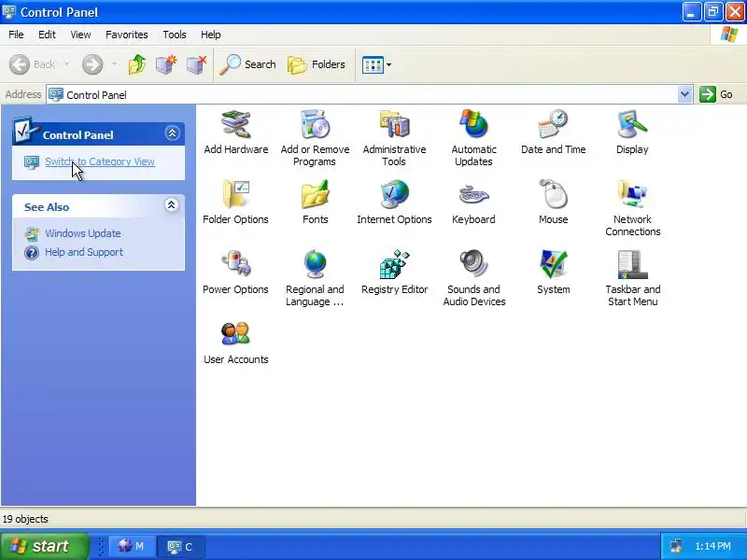The height and width of the screenshot is (560, 747).
Task: Open the Search pane
Action: (247, 64)
